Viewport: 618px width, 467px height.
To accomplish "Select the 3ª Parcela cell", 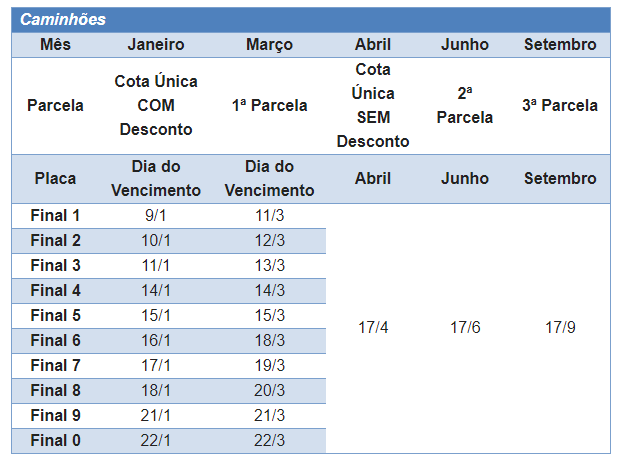I will pyautogui.click(x=559, y=105).
